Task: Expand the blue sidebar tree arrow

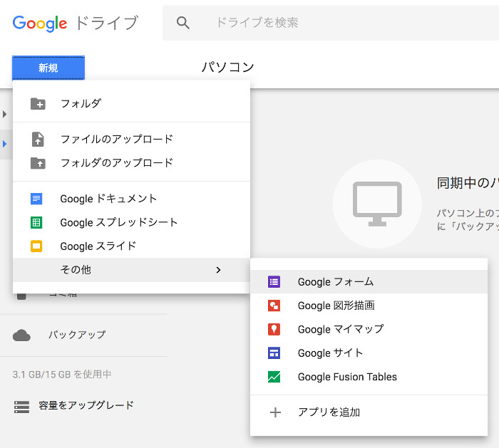Action: coord(4,144)
